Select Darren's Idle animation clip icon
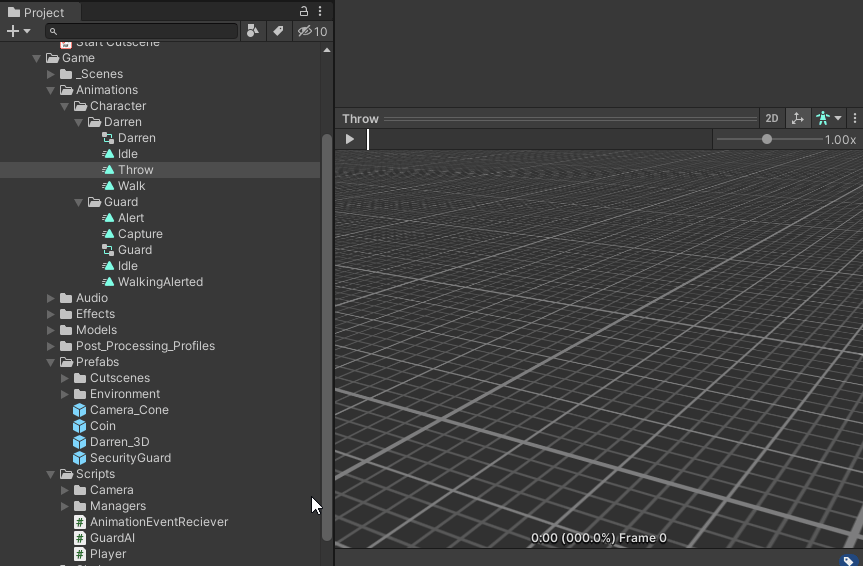The width and height of the screenshot is (863, 566). (108, 154)
